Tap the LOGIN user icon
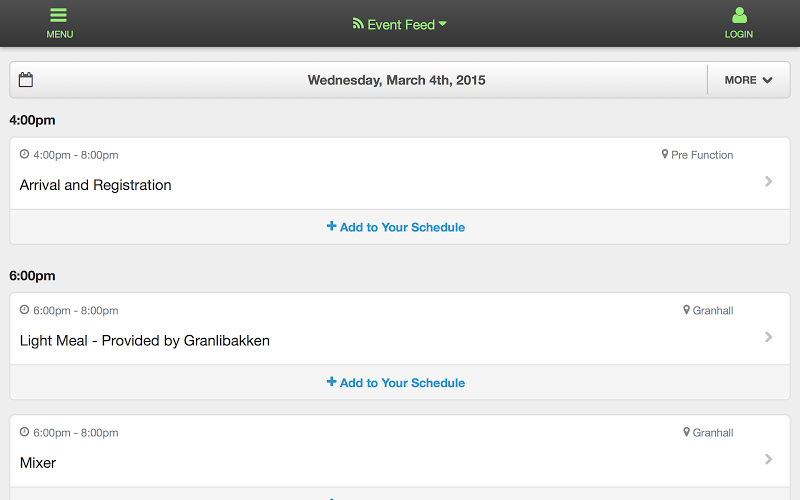Screen dimensions: 800x500 739,15
